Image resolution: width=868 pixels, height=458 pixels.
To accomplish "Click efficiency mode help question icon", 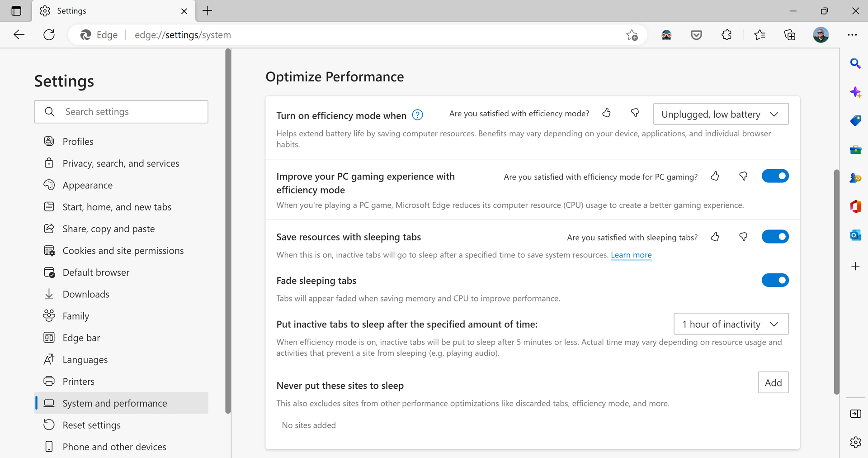I will (x=418, y=115).
